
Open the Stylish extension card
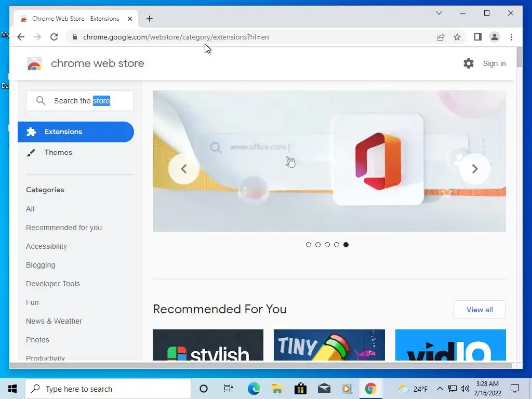(x=208, y=345)
